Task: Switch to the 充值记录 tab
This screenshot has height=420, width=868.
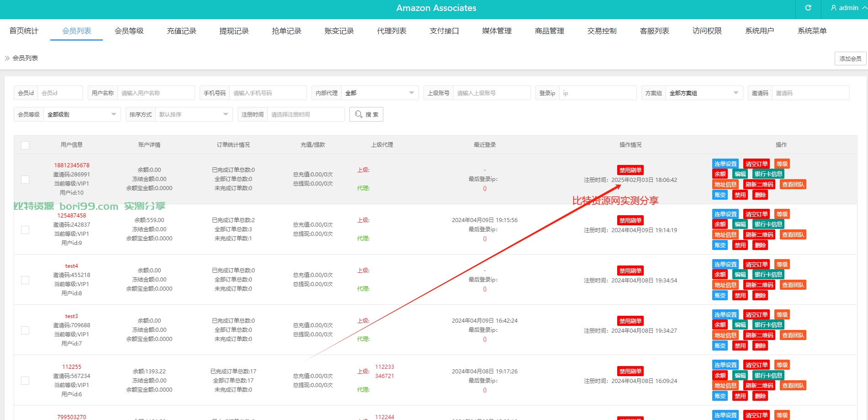Action: 181,31
